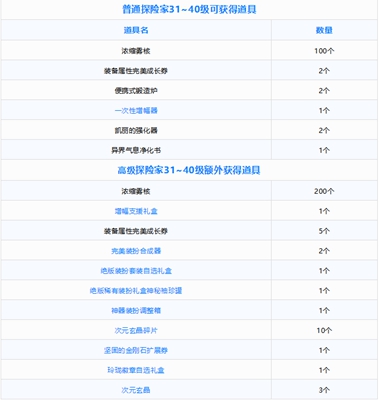Click the 100个 quantity cell

(x=324, y=51)
